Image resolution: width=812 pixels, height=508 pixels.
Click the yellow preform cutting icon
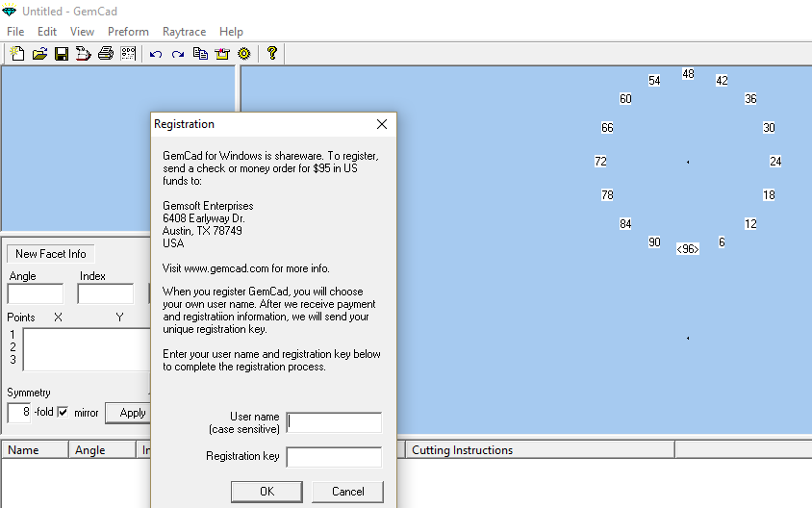222,53
